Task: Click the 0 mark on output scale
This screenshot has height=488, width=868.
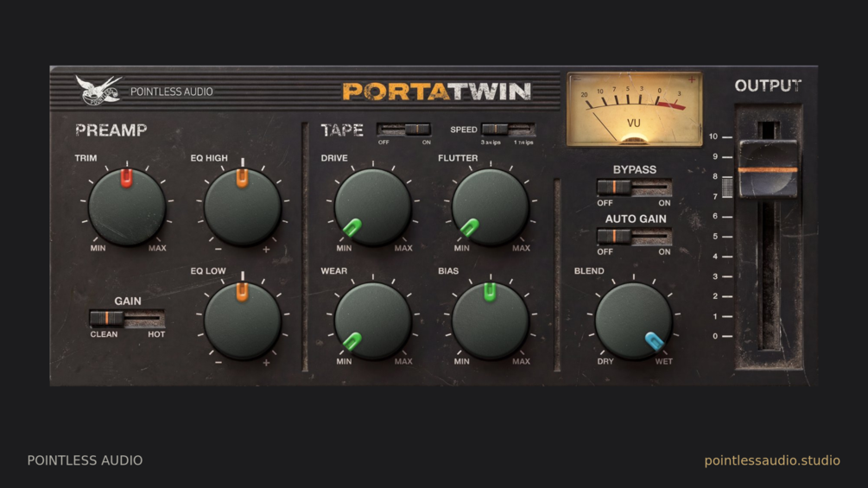Action: click(715, 336)
